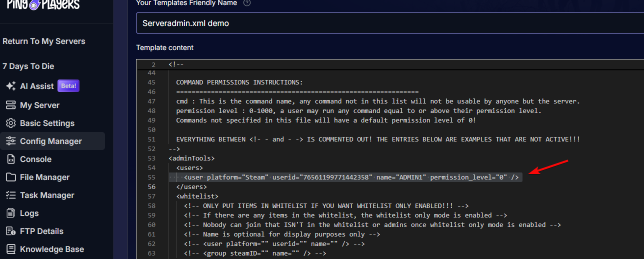
Task: Click the Knowledge Base book icon
Action: click(x=10, y=249)
